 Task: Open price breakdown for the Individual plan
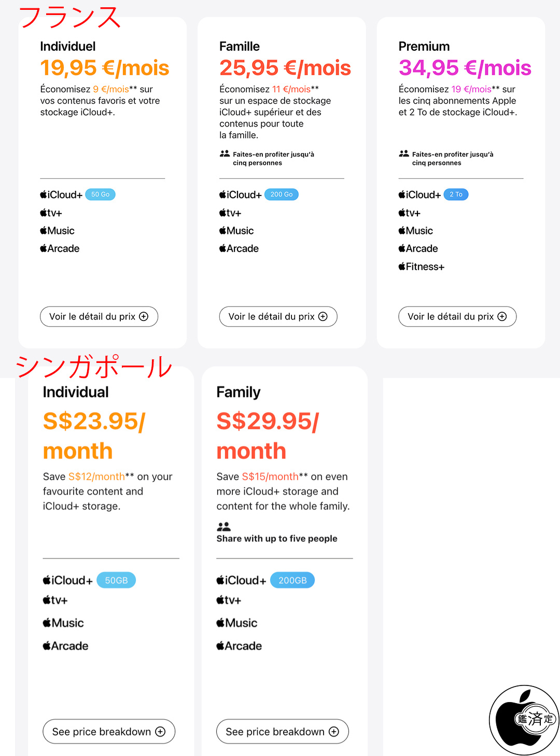point(109,731)
